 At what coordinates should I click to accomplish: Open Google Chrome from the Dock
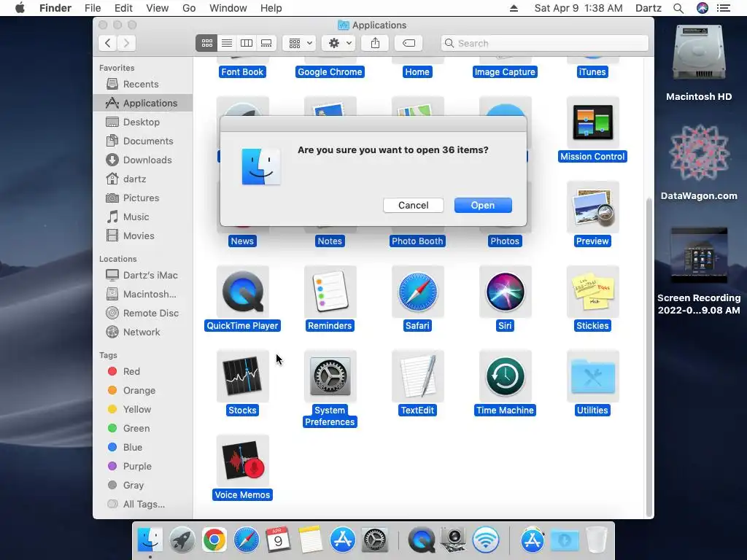(x=214, y=540)
